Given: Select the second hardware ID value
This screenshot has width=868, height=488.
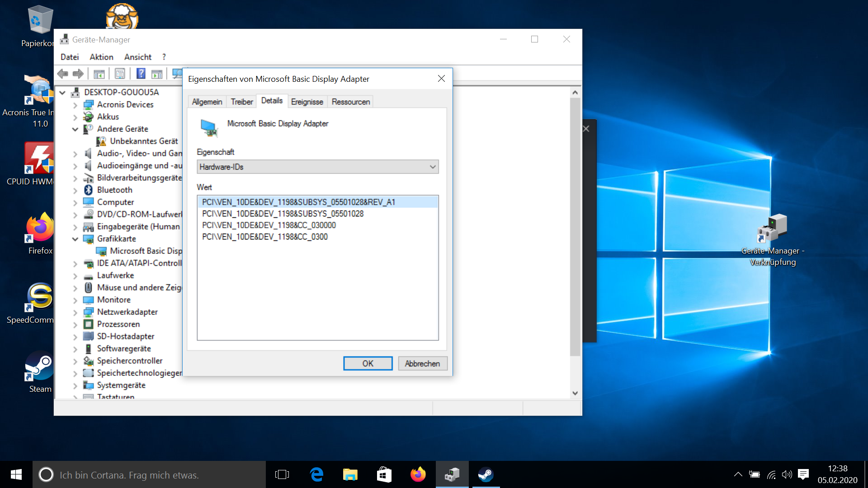Looking at the screenshot, I should (x=283, y=214).
